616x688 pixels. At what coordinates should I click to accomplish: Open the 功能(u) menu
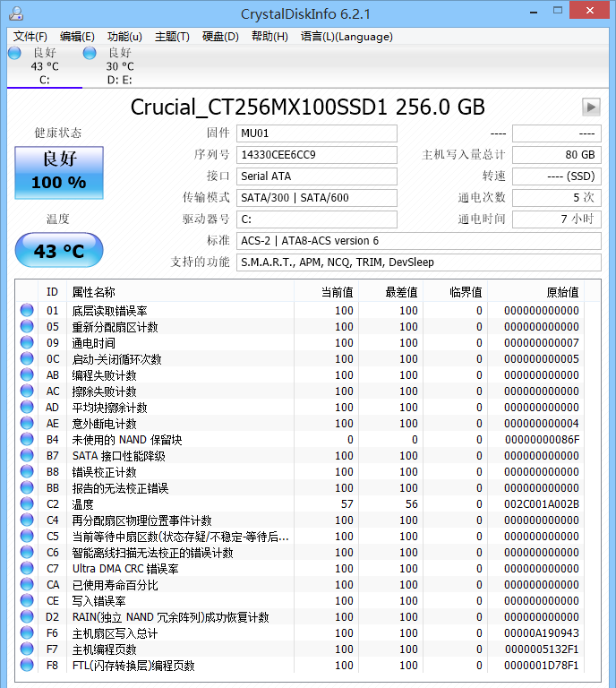(x=124, y=37)
